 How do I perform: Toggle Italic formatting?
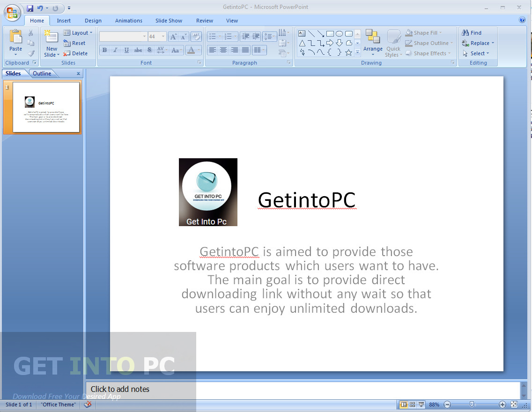(x=115, y=50)
